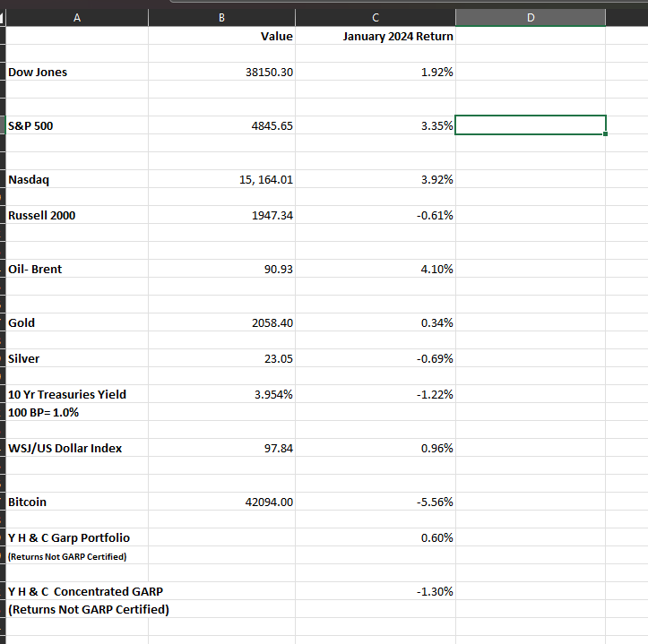Select the Silver value 23.05

pos(222,358)
